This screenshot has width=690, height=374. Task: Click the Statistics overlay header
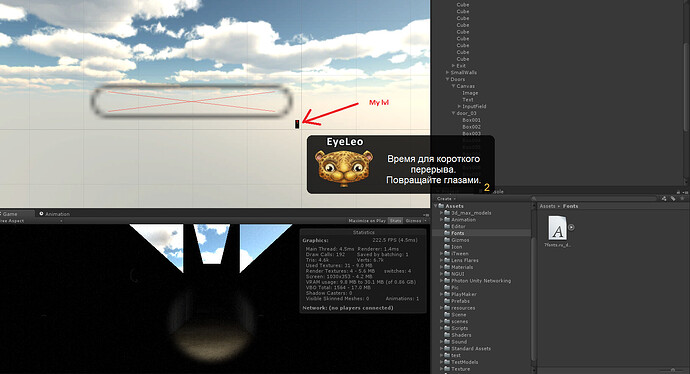tap(363, 232)
